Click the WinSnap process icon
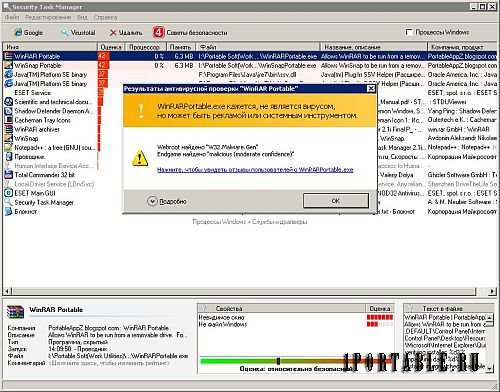500x392 pixels. pyautogui.click(x=9, y=138)
